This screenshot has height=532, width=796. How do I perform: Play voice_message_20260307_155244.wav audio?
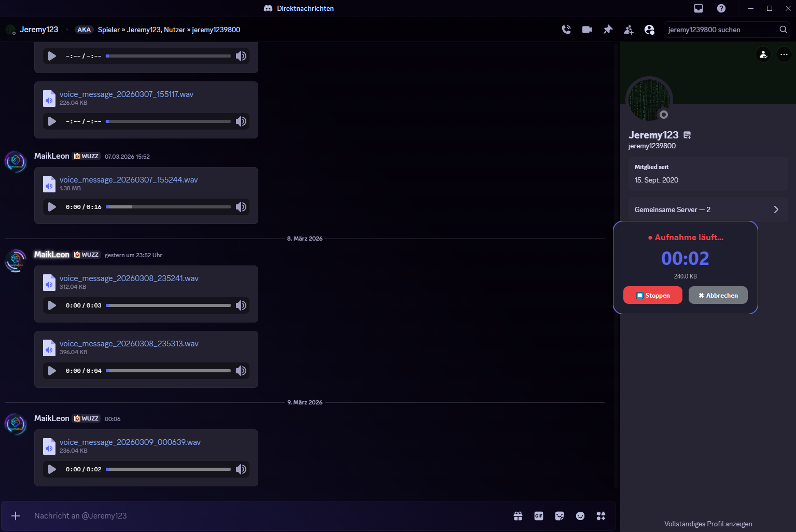tap(52, 207)
